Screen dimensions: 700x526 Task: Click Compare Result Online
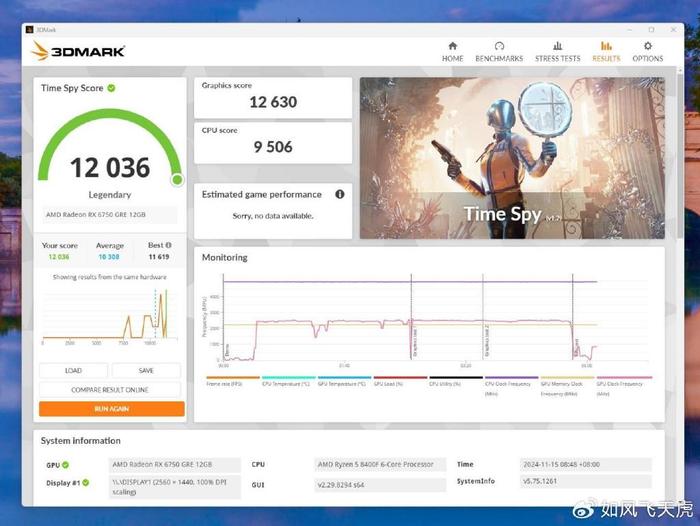coord(110,390)
